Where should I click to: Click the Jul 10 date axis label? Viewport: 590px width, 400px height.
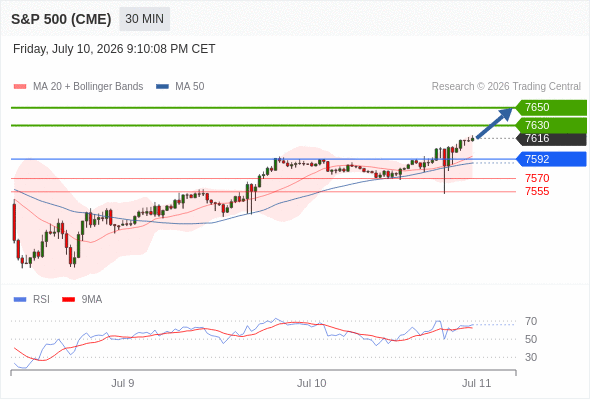coord(312,383)
